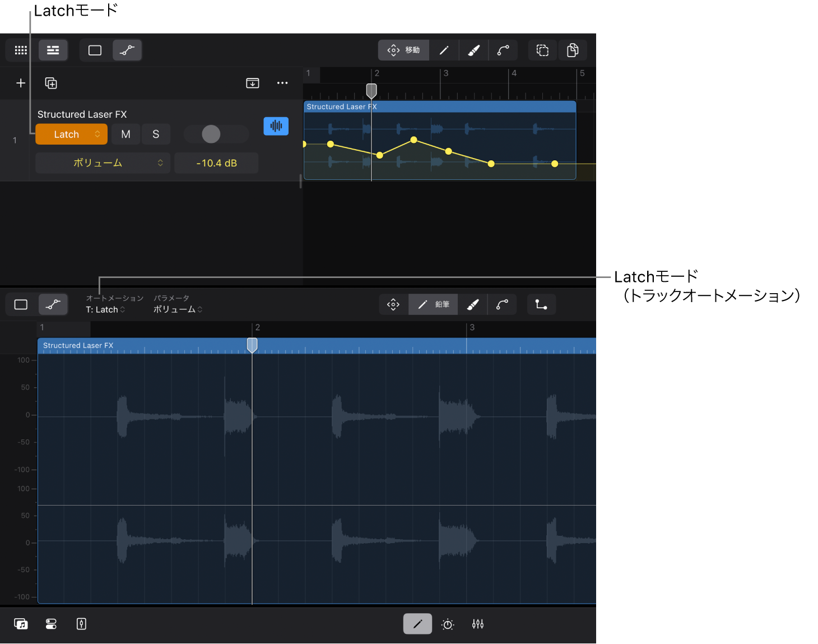Open the grid view icon
Screen dimensions: 818x644
coord(21,50)
